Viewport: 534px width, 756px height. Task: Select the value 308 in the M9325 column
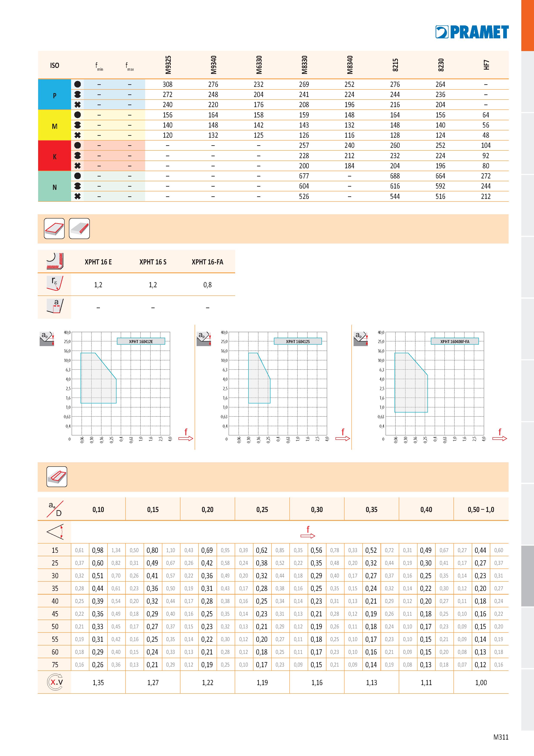[168, 84]
